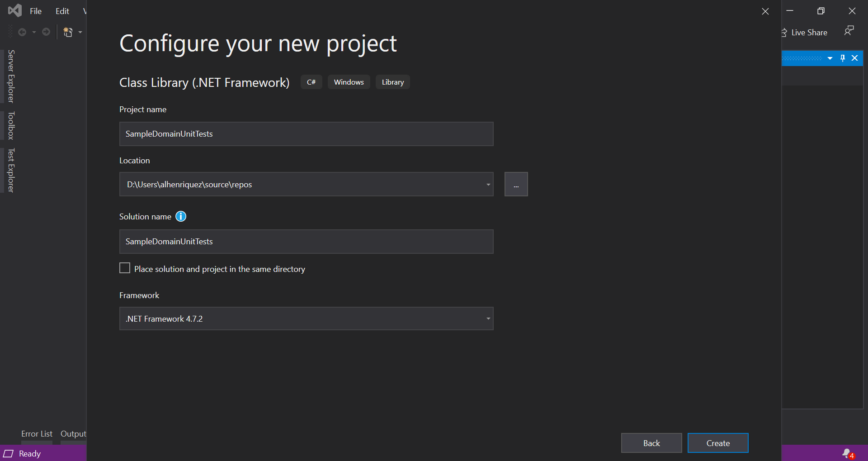
Task: Open the .NET Framework 4.7.2 dropdown
Action: click(x=487, y=318)
